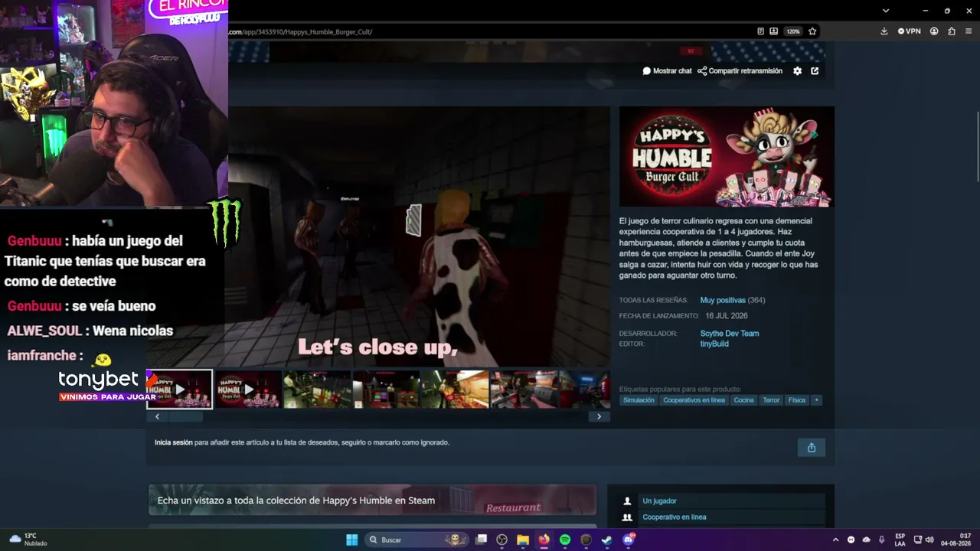Viewport: 980px width, 551px height.
Task: Open the Happy's Humble collection banner
Action: tap(372, 500)
